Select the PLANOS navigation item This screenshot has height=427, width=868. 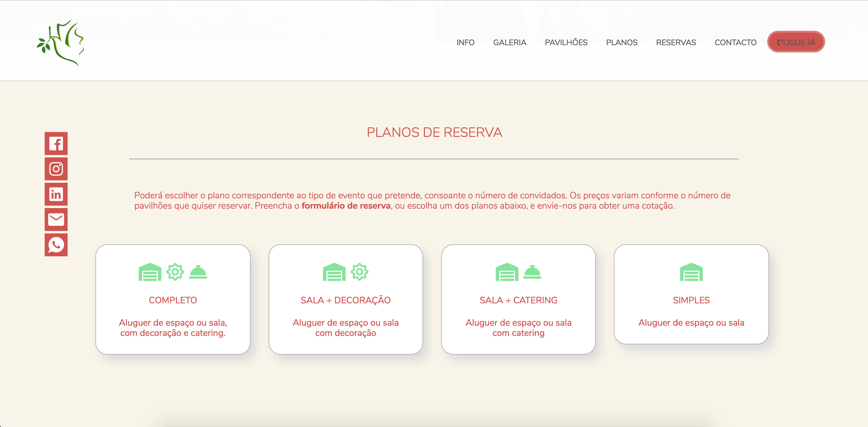click(621, 43)
